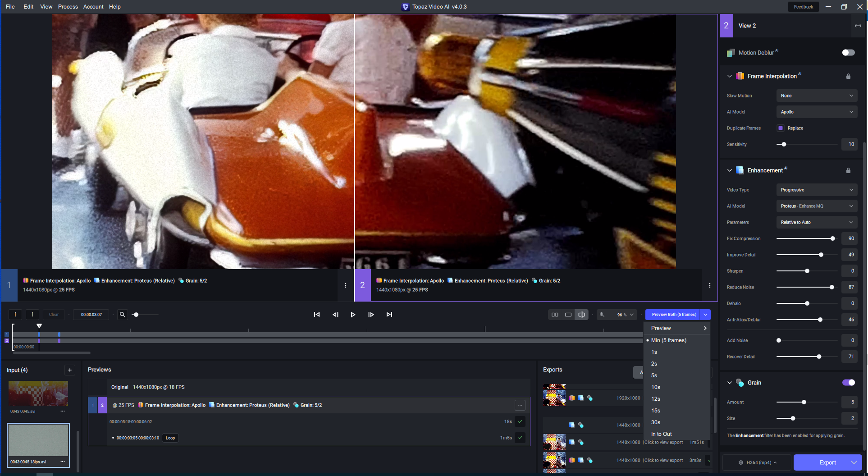Step back one frame
868x476 pixels.
(x=335, y=315)
